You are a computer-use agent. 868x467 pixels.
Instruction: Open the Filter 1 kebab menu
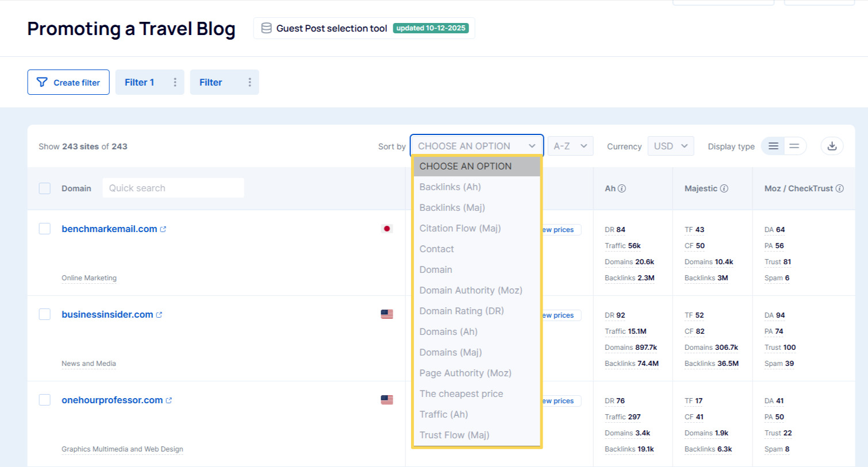click(175, 82)
